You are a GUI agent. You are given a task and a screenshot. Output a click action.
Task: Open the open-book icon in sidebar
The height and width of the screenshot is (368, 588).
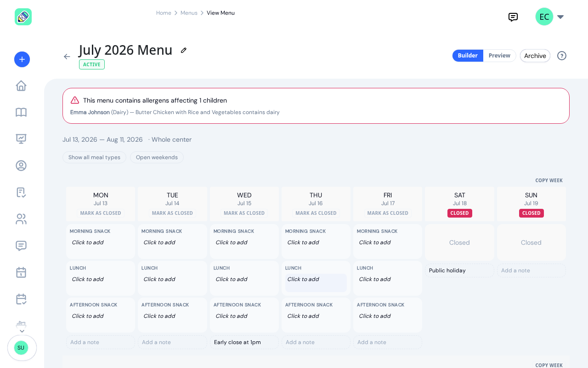[21, 112]
